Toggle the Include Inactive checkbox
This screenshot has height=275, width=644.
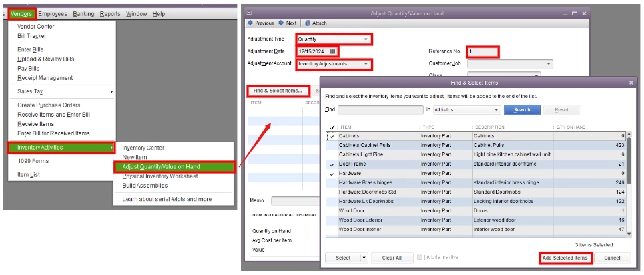click(x=419, y=257)
